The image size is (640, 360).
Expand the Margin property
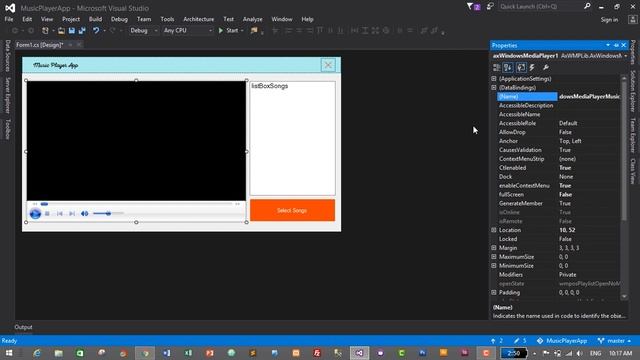[494, 248]
